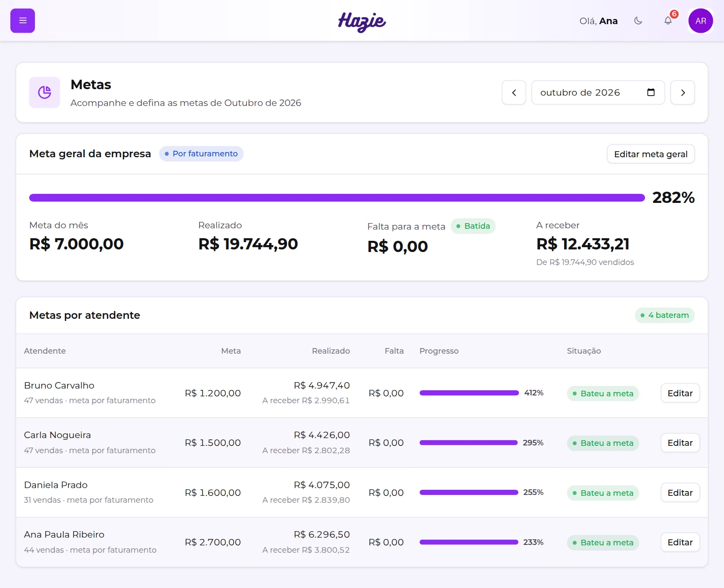Image resolution: width=724 pixels, height=588 pixels.
Task: Edit Ana Paula Ribeiro's goal
Action: pyautogui.click(x=680, y=542)
